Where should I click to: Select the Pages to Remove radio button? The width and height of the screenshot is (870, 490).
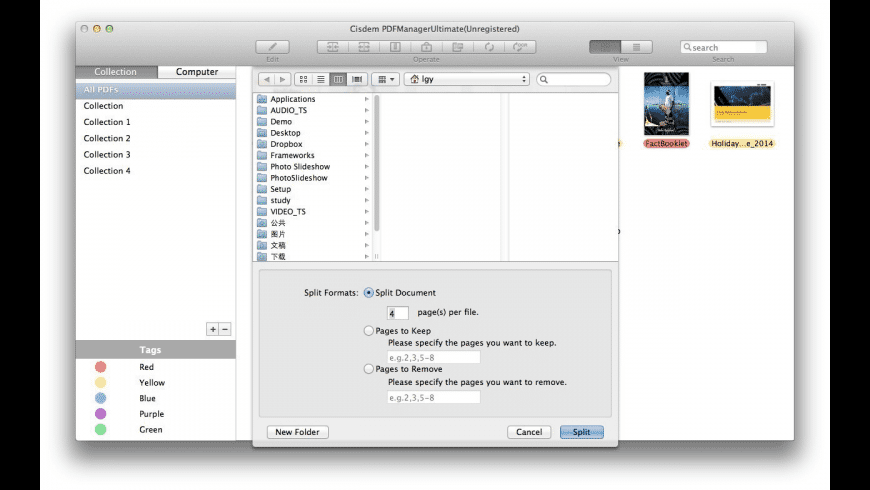click(368, 369)
